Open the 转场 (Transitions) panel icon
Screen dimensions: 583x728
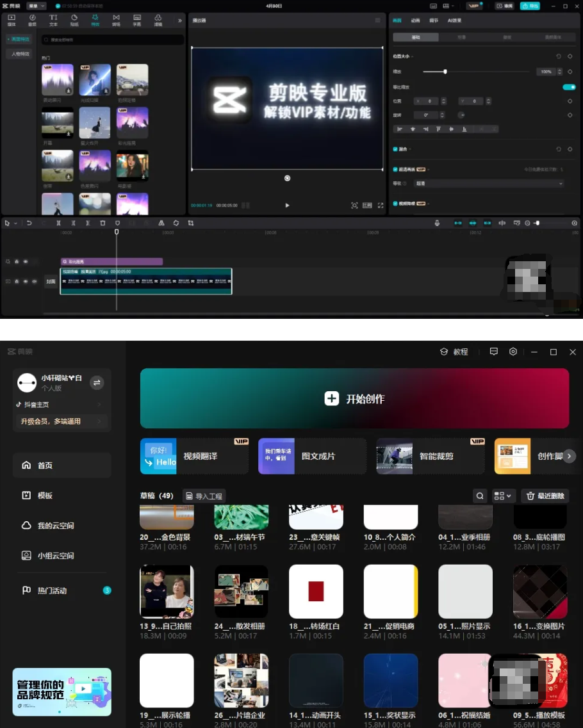click(116, 20)
